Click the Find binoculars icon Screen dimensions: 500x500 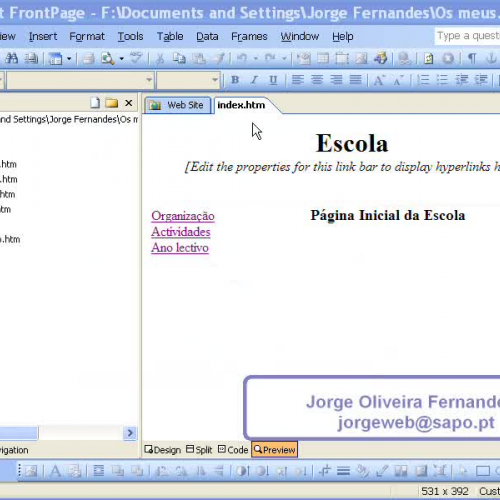click(x=12, y=59)
